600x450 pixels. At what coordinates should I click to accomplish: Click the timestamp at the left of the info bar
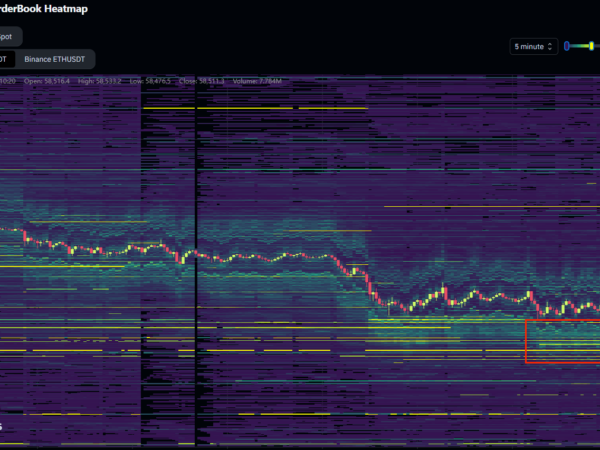tap(8, 80)
